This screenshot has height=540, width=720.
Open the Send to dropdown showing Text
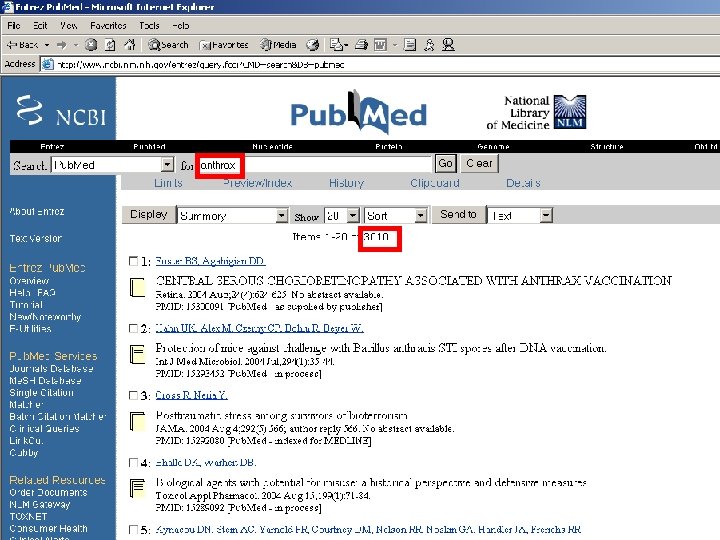click(520, 215)
